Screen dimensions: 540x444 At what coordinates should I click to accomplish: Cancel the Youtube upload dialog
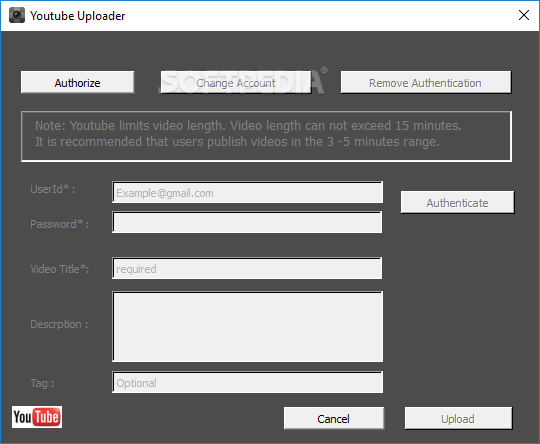click(334, 418)
